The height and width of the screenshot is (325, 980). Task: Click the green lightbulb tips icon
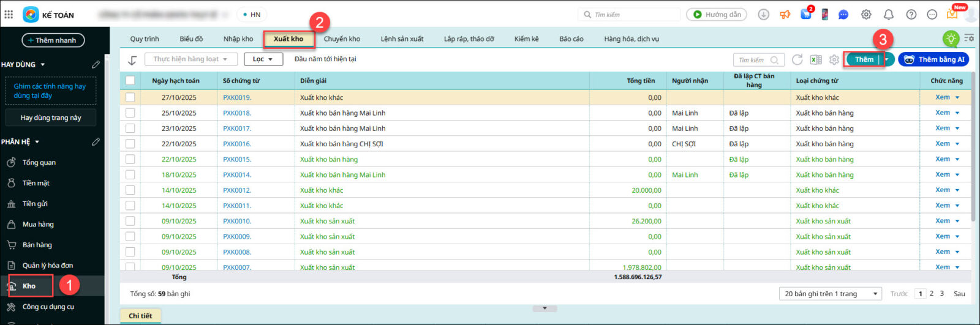point(950,39)
